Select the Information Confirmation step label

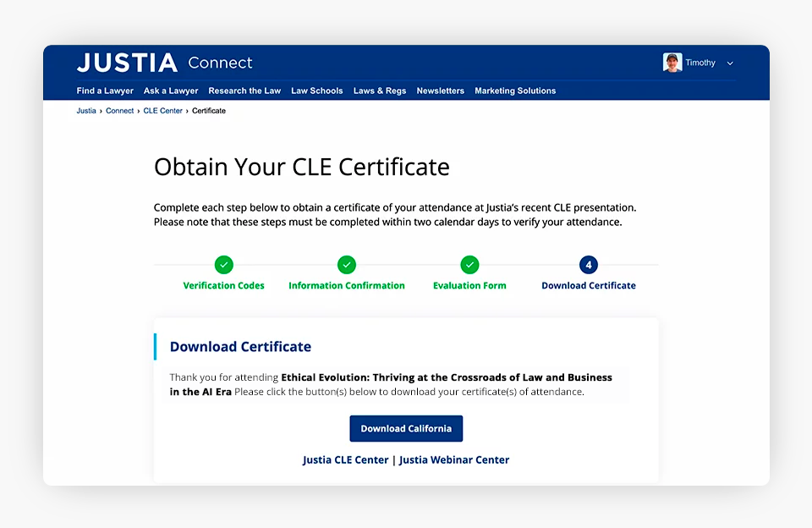(347, 285)
